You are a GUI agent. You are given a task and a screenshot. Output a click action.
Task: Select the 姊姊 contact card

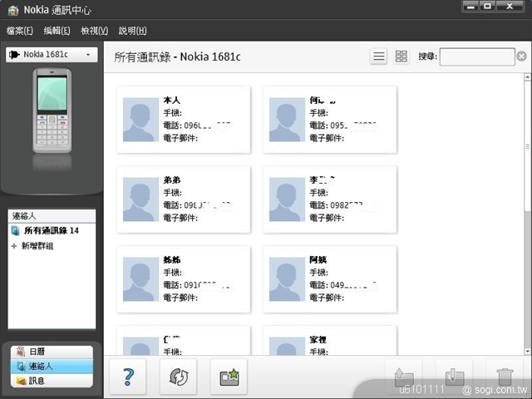[x=184, y=279]
